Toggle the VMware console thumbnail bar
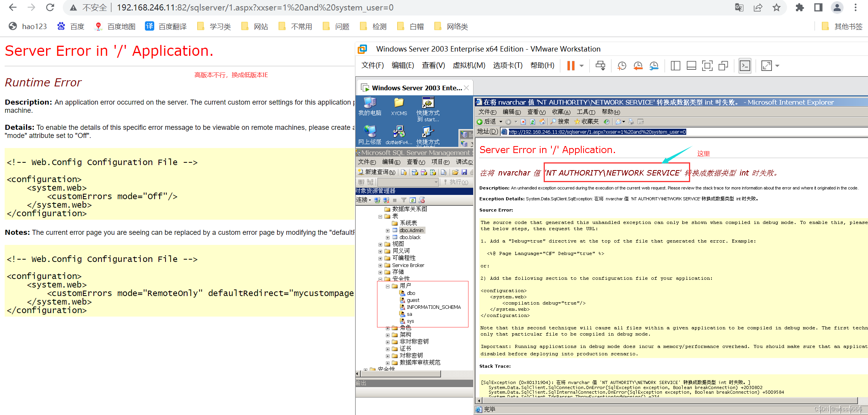The width and height of the screenshot is (868, 415). point(691,66)
